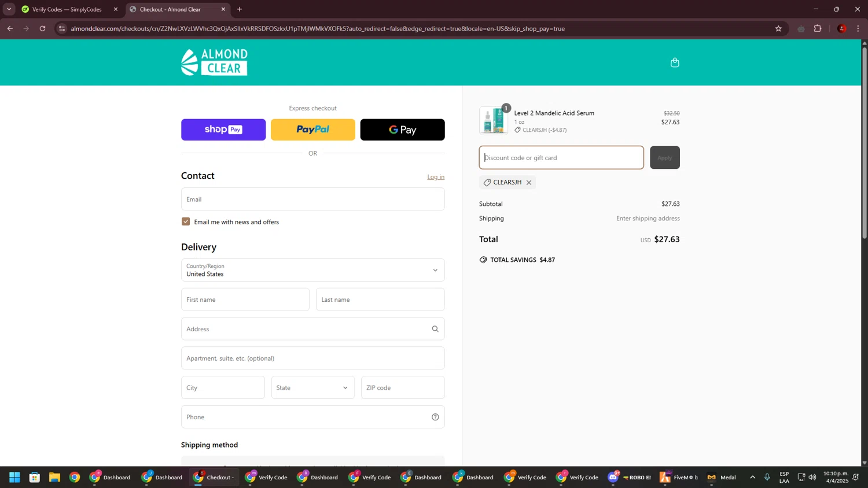
Task: Click the microphone tray icon
Action: click(767, 477)
